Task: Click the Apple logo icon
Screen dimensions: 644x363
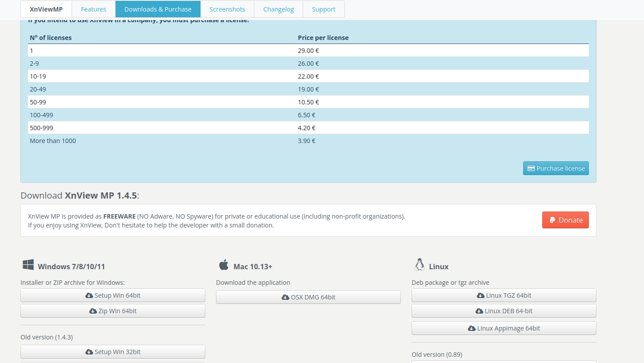Action: point(224,265)
